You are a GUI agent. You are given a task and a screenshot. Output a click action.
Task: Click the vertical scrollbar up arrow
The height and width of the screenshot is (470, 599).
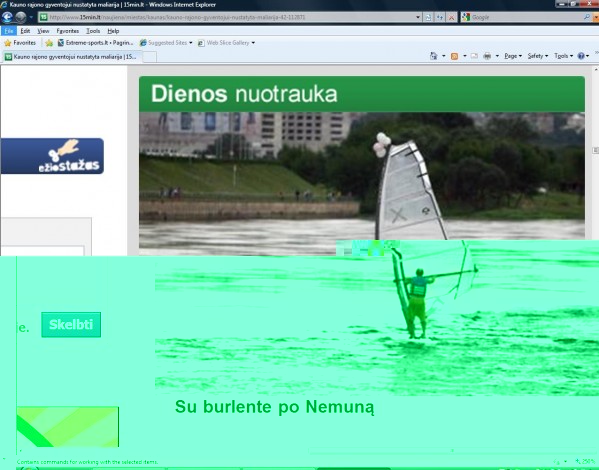click(596, 70)
